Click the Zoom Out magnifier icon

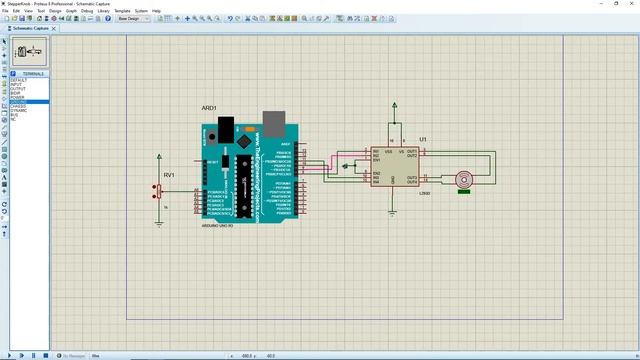tap(202, 19)
